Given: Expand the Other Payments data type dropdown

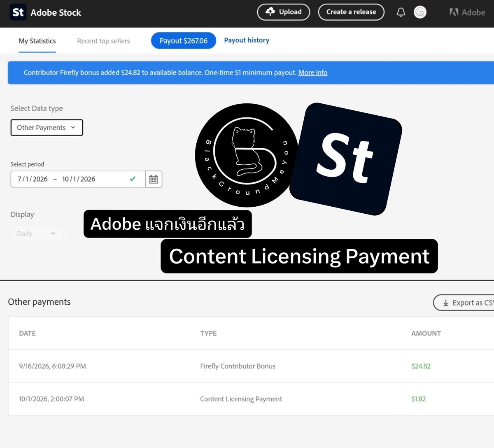Looking at the screenshot, I should pos(47,128).
